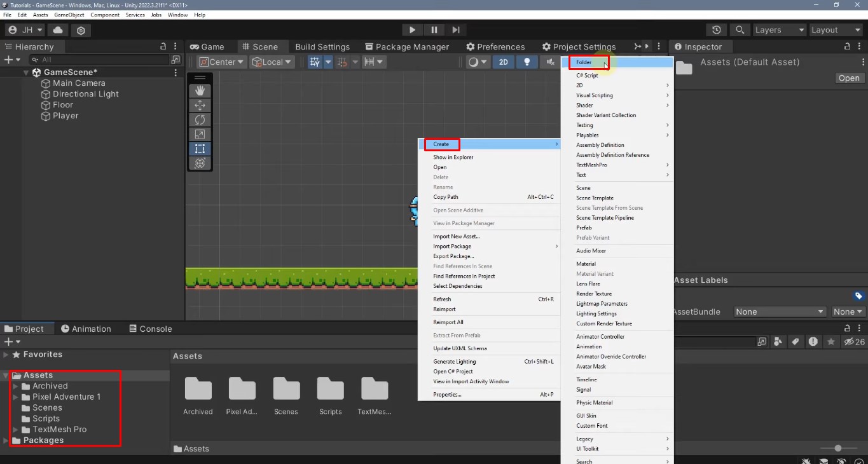Click the Open button in the Inspector
This screenshot has height=464, width=868.
pyautogui.click(x=849, y=78)
